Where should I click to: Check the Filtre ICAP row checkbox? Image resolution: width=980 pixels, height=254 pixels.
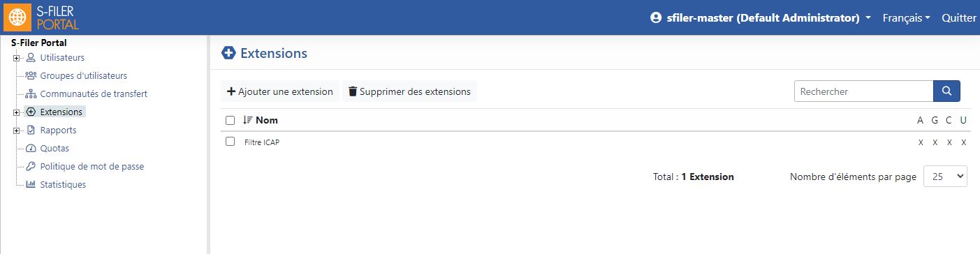click(231, 142)
